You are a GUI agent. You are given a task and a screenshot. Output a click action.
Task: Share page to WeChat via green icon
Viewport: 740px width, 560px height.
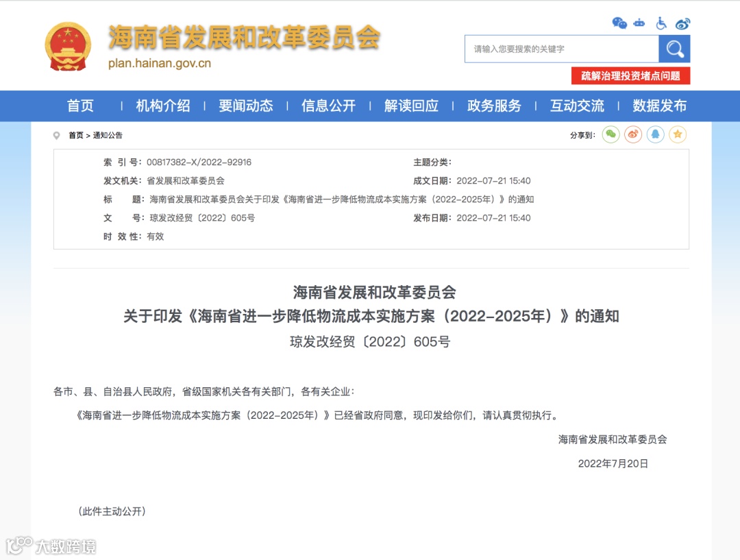click(x=610, y=135)
